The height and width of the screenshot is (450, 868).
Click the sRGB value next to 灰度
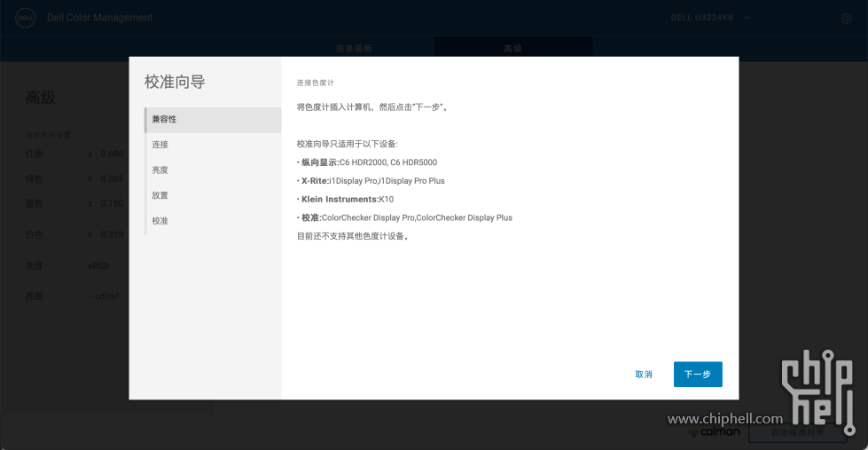pyautogui.click(x=98, y=266)
